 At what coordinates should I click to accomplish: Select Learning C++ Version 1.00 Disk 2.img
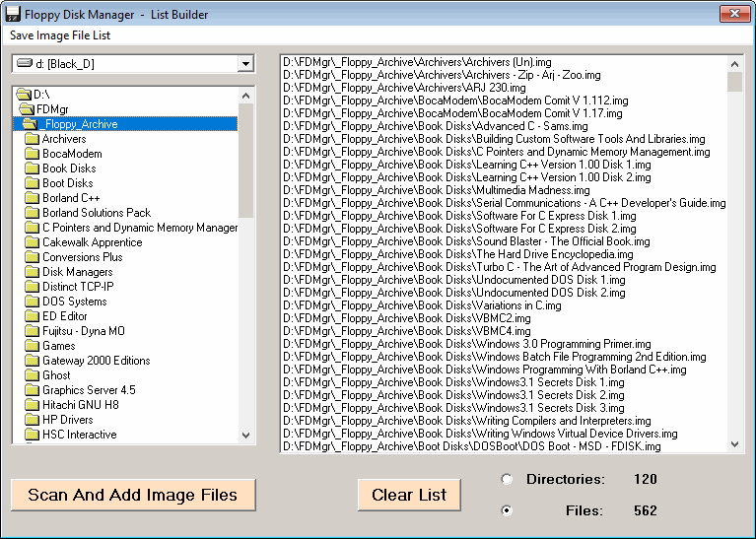(467, 177)
